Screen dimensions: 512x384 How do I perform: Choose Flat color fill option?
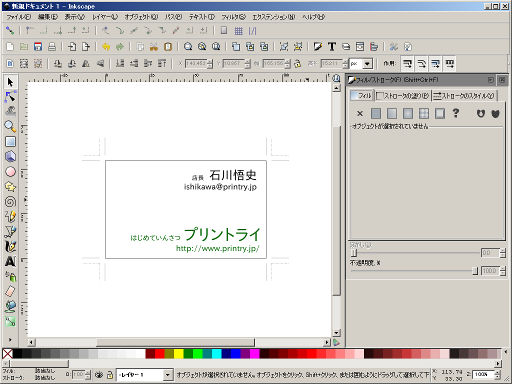[376, 114]
